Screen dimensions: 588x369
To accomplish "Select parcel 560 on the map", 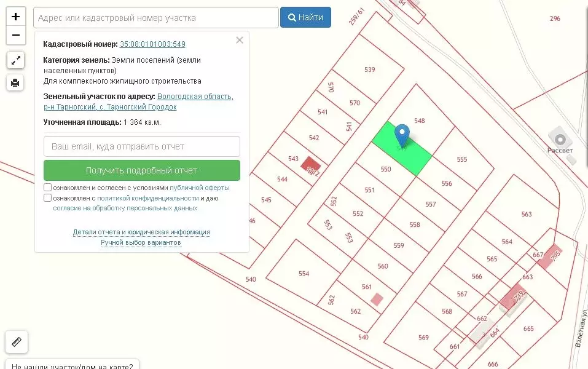I will pyautogui.click(x=383, y=266).
